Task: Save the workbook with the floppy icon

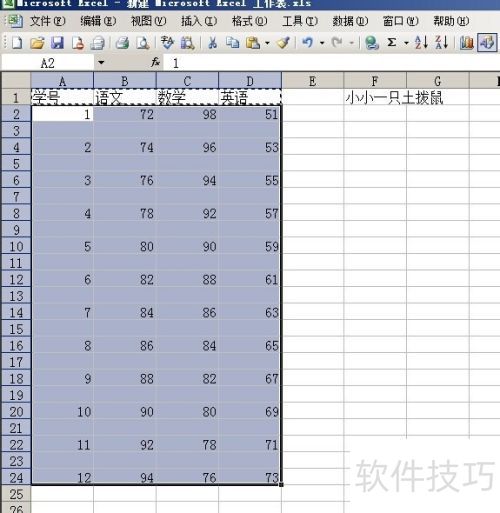Action: coord(57,43)
